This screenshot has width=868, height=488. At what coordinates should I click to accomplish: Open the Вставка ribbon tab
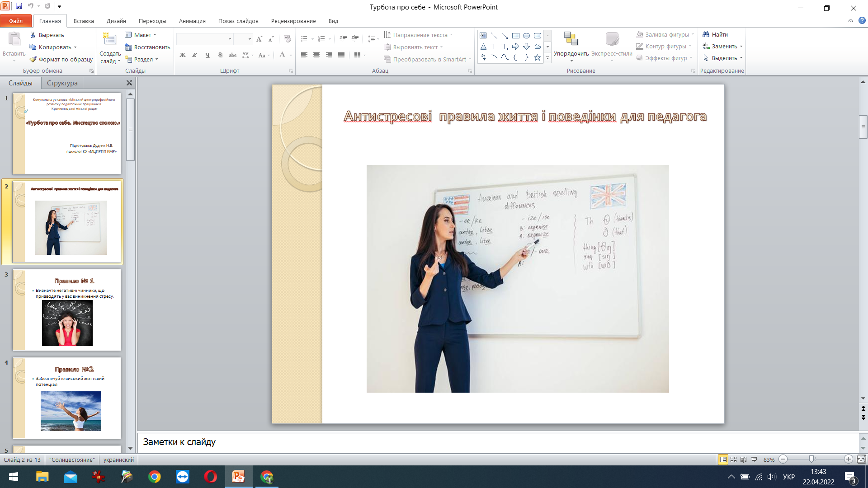click(x=84, y=21)
